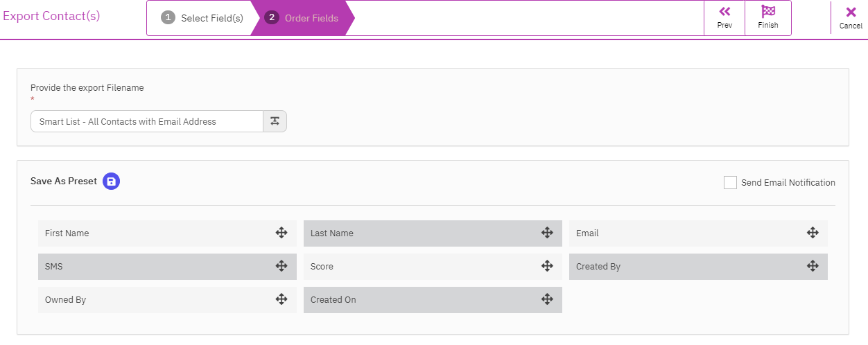
Task: Go back with the Prev button
Action: pos(724,18)
